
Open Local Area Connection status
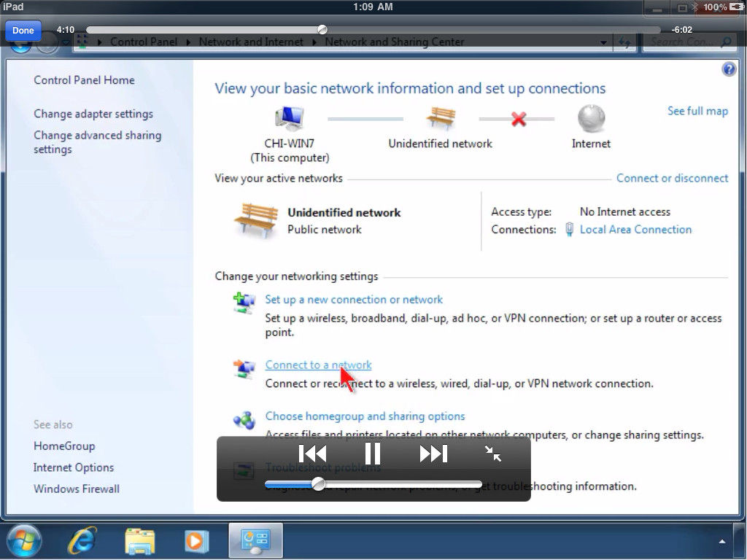pyautogui.click(x=635, y=230)
